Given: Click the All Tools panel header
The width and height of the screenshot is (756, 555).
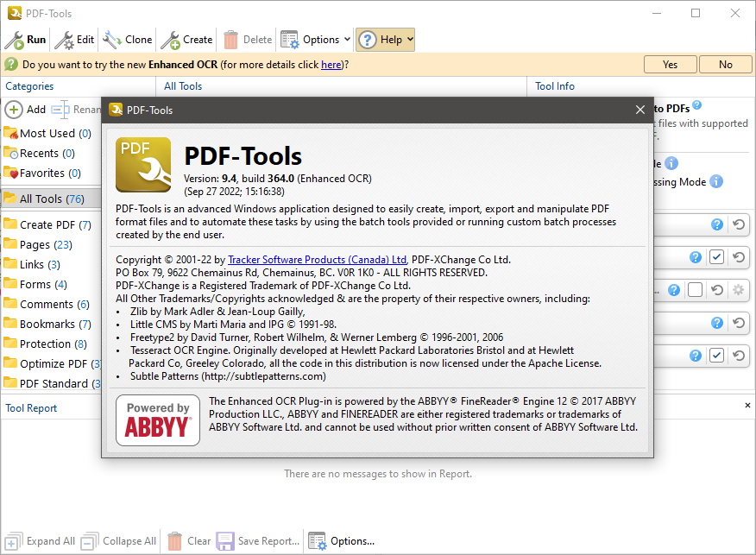Looking at the screenshot, I should tap(183, 86).
